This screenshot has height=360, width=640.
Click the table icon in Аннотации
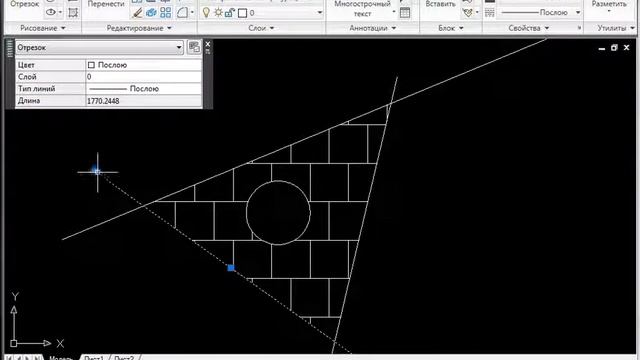[x=405, y=13]
